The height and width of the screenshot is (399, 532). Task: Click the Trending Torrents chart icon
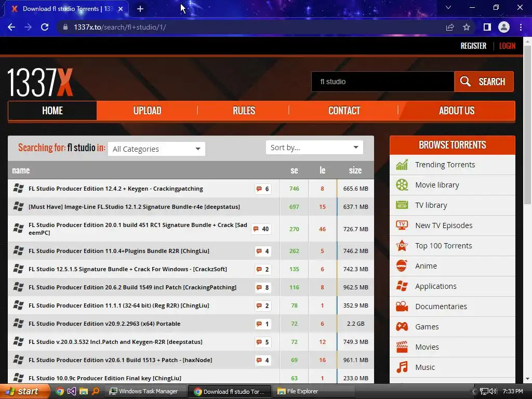click(x=402, y=165)
